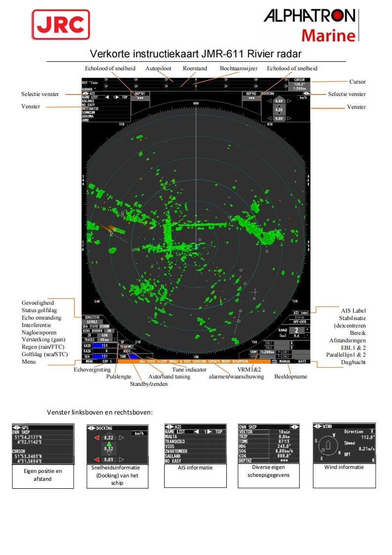Click TOP in radar AIS list
392x555 pixels.
click(125, 97)
